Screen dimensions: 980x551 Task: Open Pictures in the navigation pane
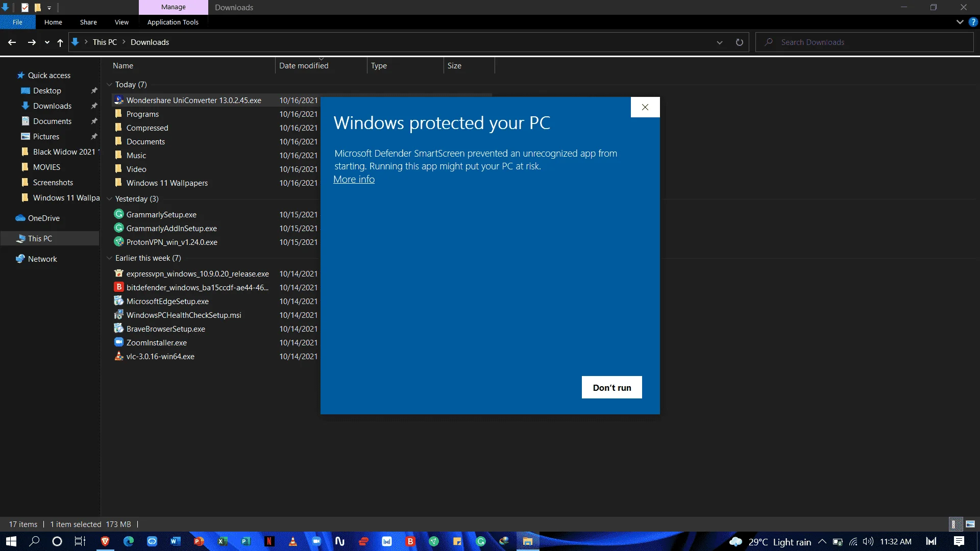[46, 137]
